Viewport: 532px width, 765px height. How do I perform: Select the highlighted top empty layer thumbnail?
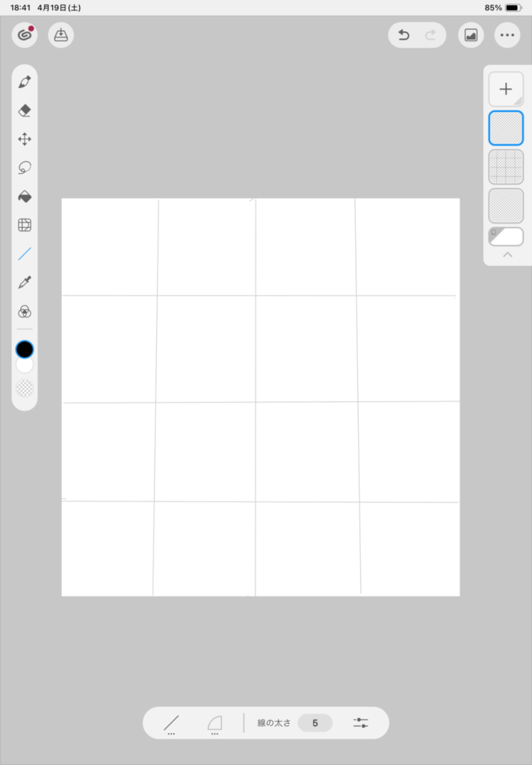[x=506, y=128]
